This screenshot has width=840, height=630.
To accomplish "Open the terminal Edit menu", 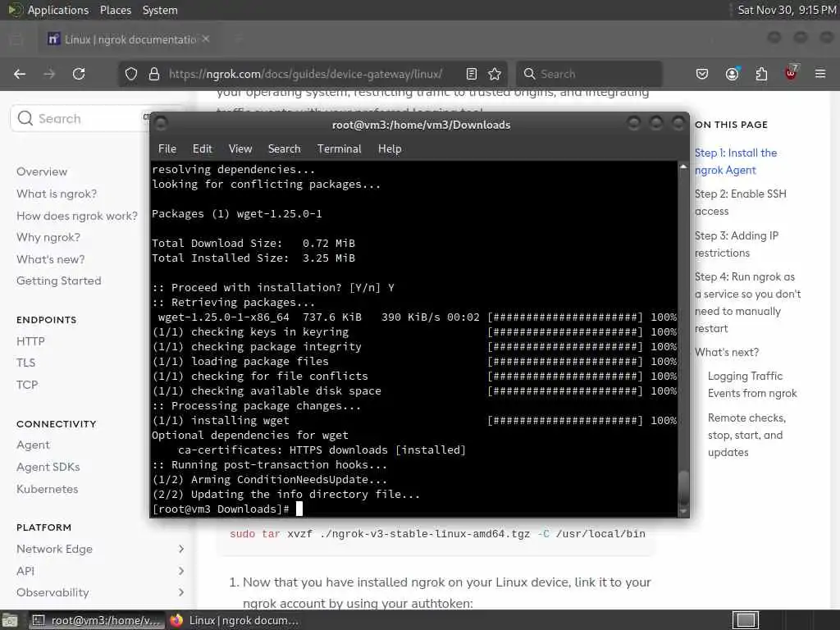I will click(203, 149).
